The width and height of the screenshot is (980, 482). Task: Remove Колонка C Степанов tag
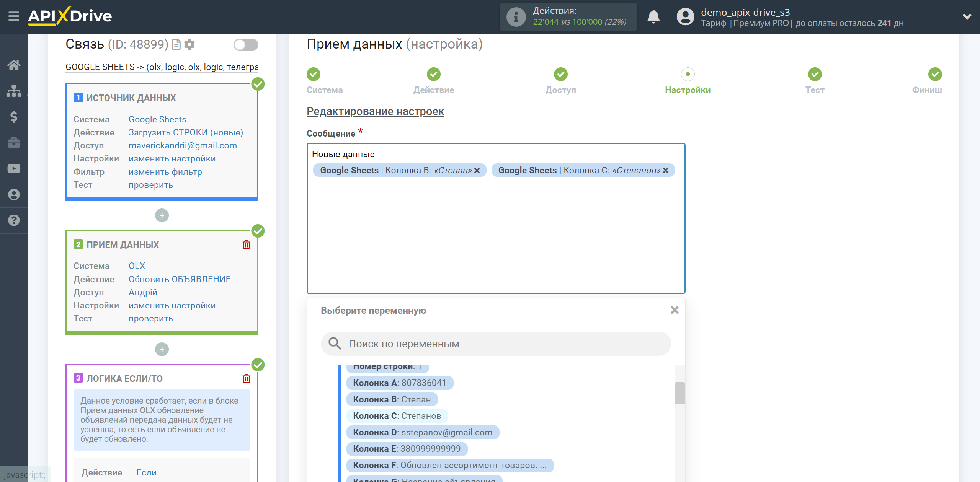[x=666, y=171]
